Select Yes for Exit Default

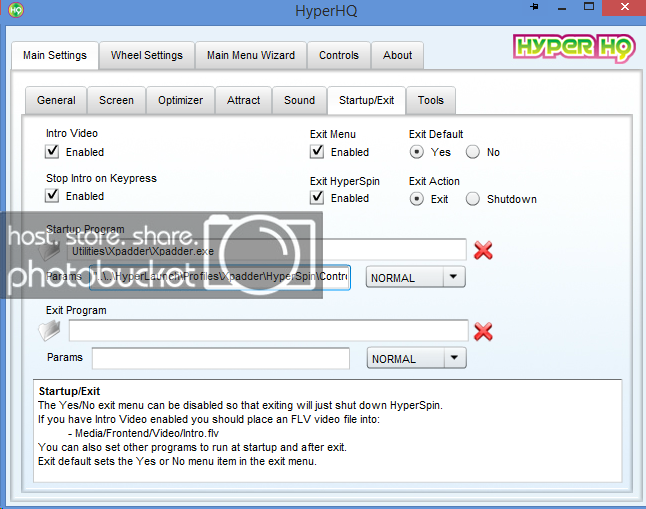(417, 152)
